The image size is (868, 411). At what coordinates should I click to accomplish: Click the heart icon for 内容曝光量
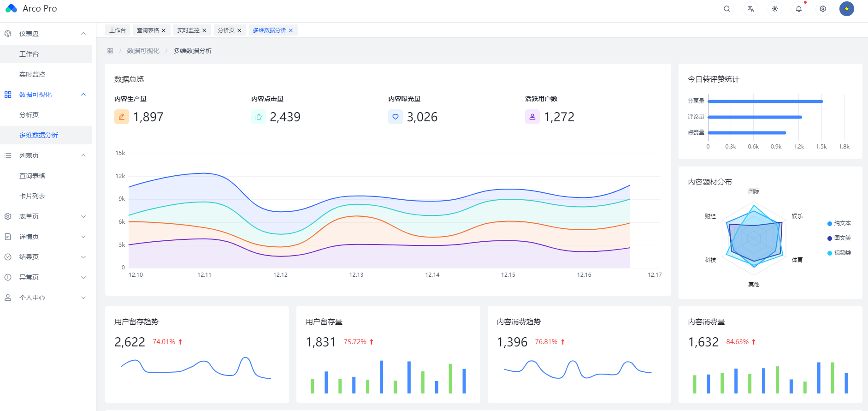click(x=396, y=117)
